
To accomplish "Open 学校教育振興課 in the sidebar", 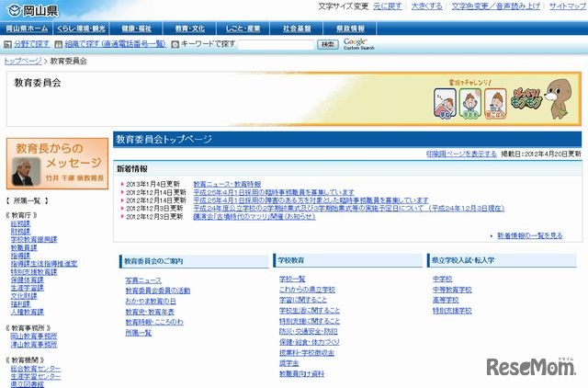I will (x=34, y=239).
